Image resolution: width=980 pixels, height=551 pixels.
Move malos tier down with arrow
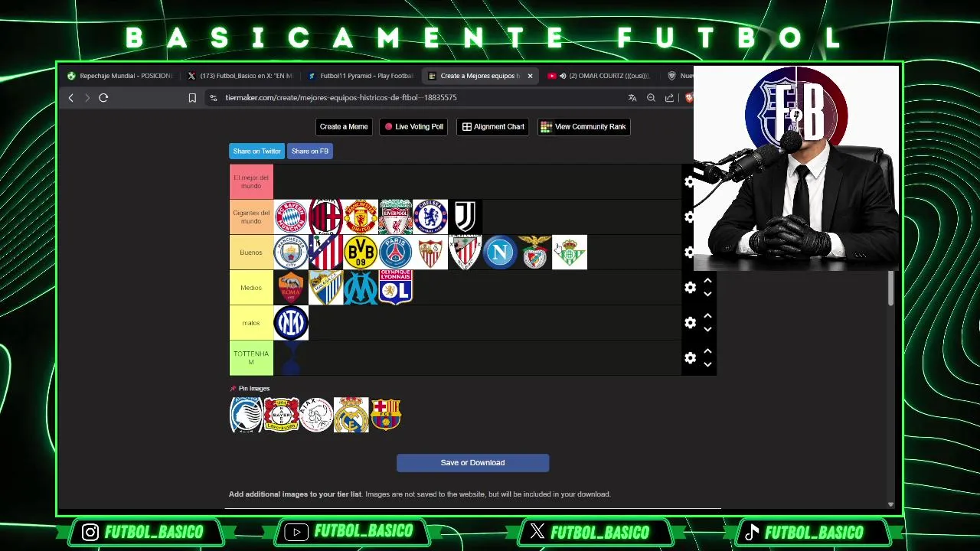coord(707,329)
